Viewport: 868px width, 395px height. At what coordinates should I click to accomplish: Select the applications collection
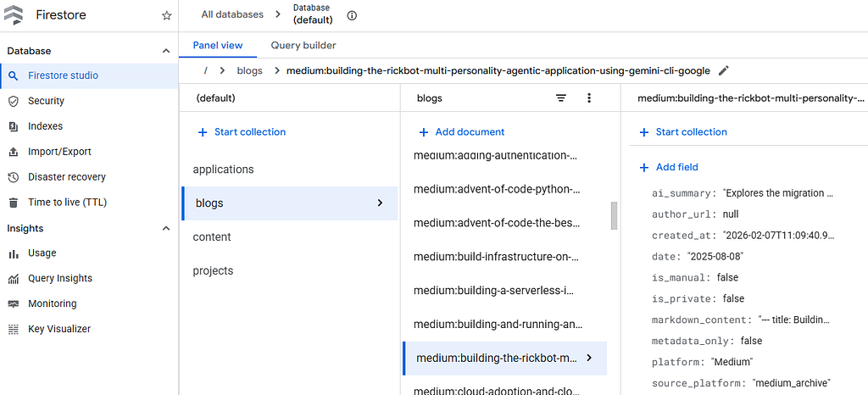tap(290, 170)
